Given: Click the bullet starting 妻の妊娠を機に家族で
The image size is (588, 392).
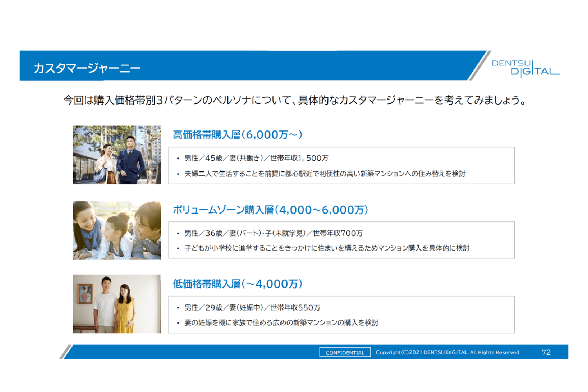Looking at the screenshot, I should point(281,323).
